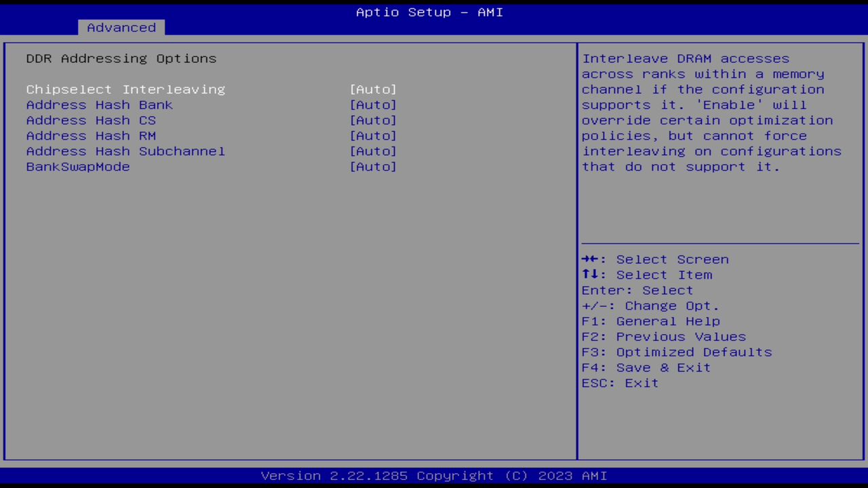Click the Version 2.22.1285 copyright footer
This screenshot has height=488, width=868.
click(x=434, y=476)
